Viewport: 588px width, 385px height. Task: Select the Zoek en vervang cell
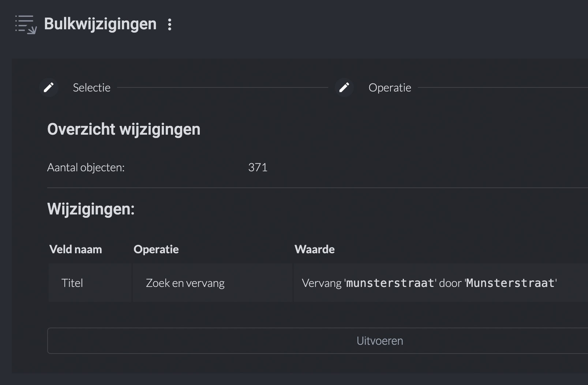185,283
